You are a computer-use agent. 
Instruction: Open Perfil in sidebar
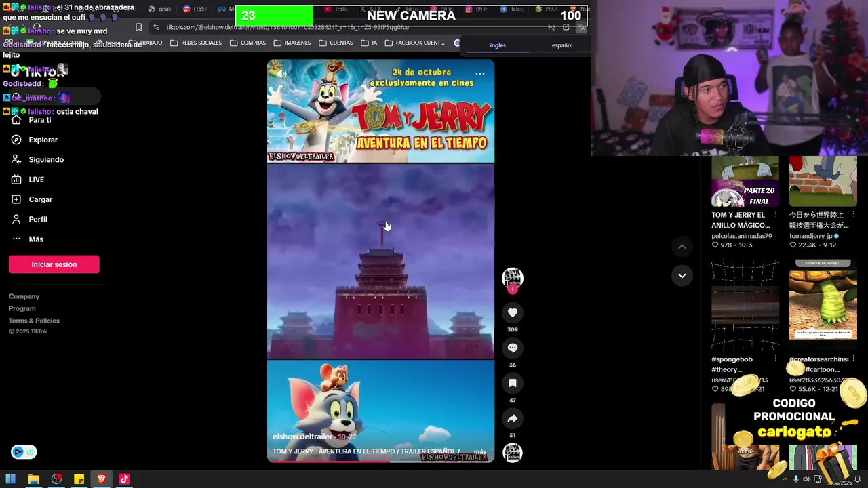click(x=29, y=219)
